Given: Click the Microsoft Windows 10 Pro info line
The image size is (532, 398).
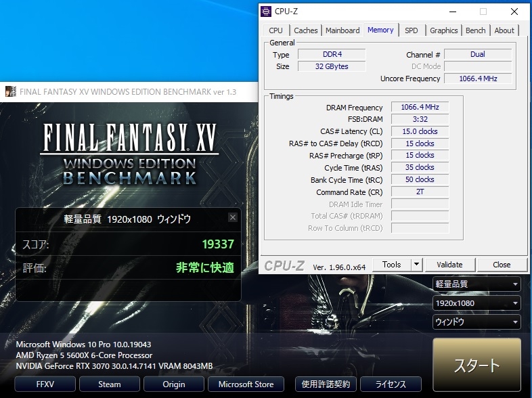Looking at the screenshot, I should tap(83, 345).
